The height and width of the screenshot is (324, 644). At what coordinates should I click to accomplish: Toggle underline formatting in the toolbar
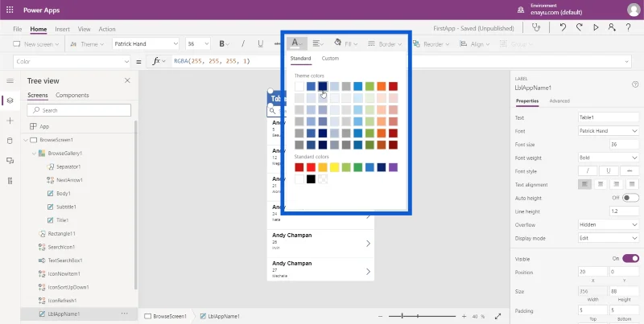(x=260, y=44)
